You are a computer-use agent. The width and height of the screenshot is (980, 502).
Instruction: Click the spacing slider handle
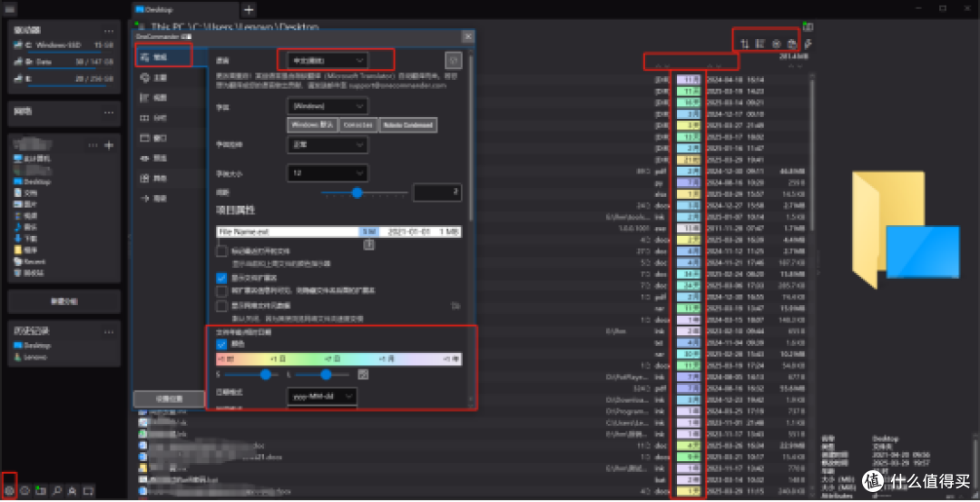pyautogui.click(x=357, y=192)
